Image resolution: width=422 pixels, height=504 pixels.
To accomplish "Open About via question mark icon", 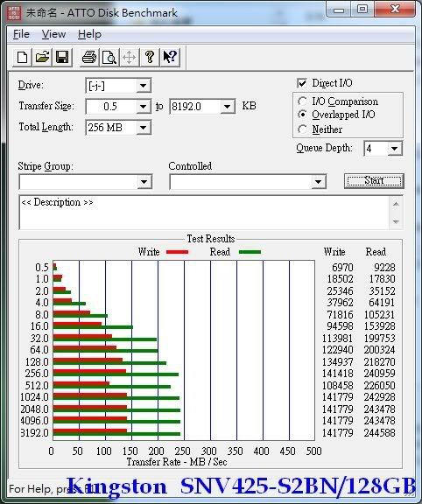I will coord(150,58).
